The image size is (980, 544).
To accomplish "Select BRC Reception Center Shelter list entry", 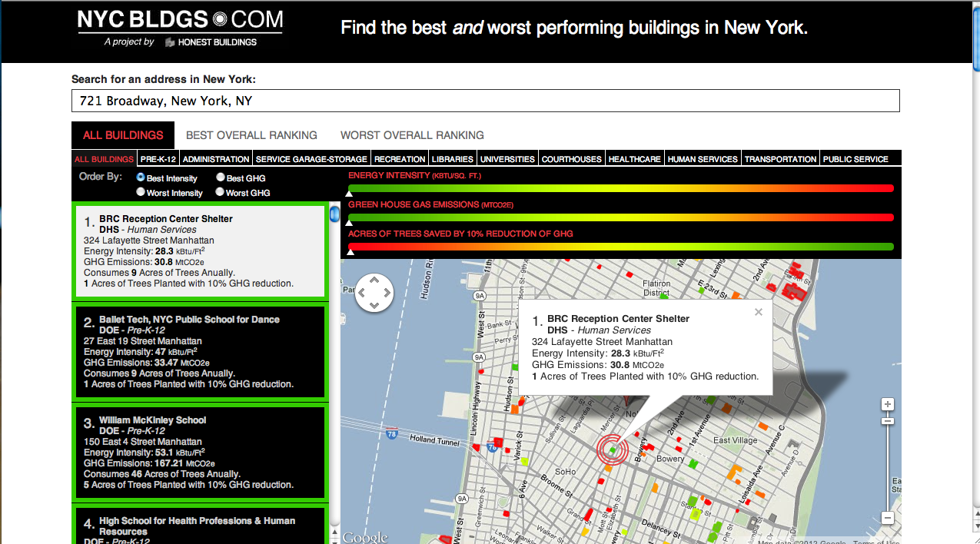I will [200, 251].
